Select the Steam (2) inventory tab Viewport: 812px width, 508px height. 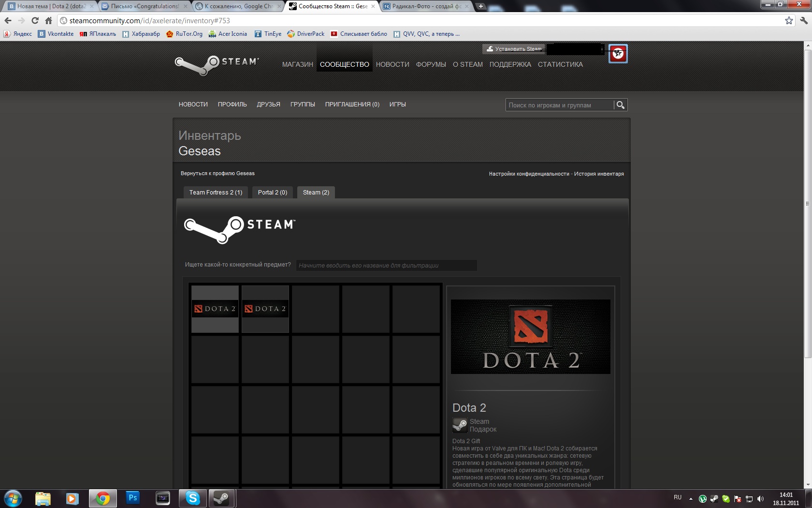tap(316, 193)
